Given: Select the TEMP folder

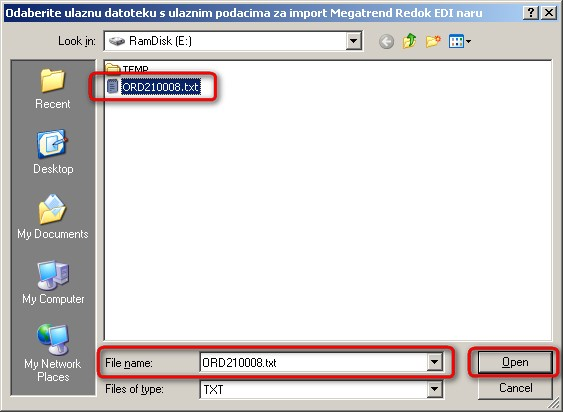Looking at the screenshot, I should click(x=127, y=68).
